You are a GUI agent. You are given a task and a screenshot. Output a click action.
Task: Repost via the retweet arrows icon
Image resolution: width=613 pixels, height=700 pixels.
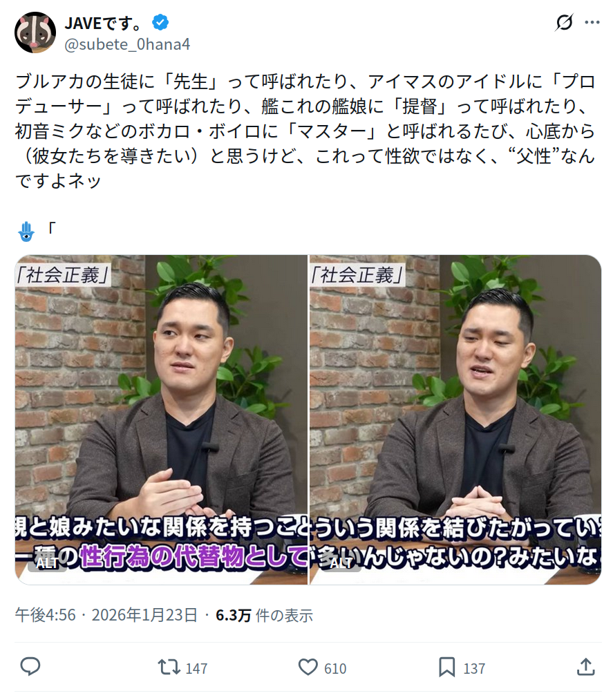[x=169, y=668]
